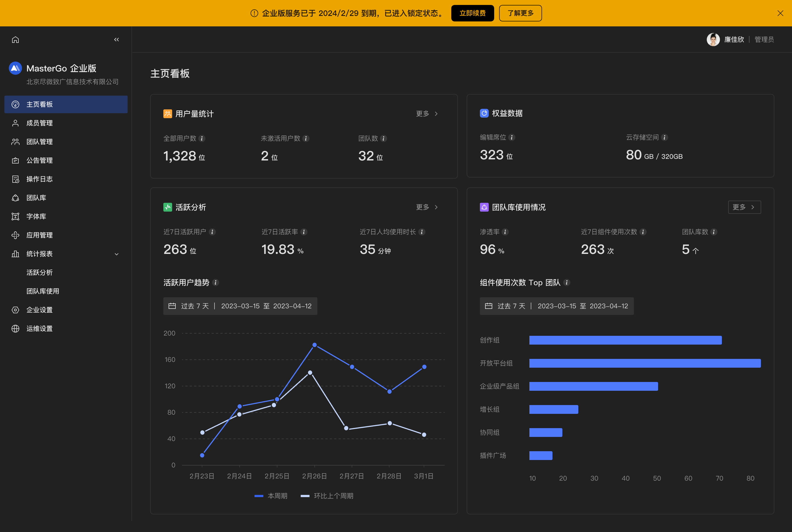The image size is (792, 532).
Task: Click the 开放平台组 bar
Action: click(x=645, y=363)
